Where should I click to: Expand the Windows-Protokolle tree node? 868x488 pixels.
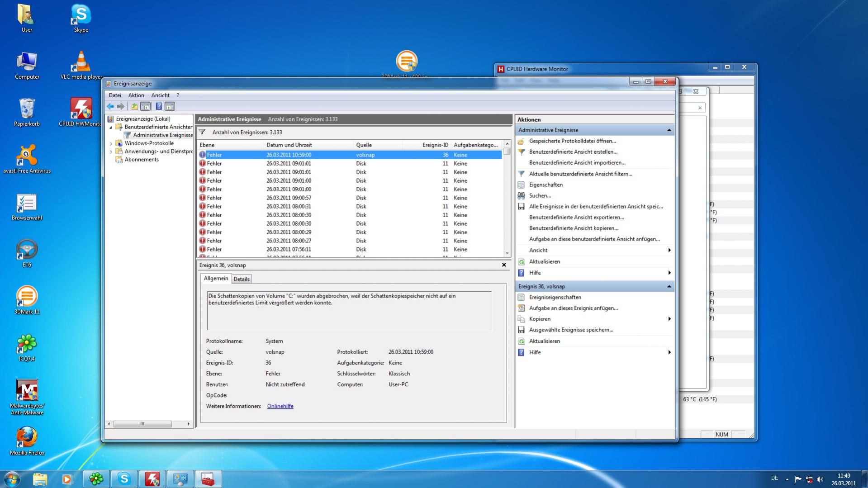click(x=111, y=143)
